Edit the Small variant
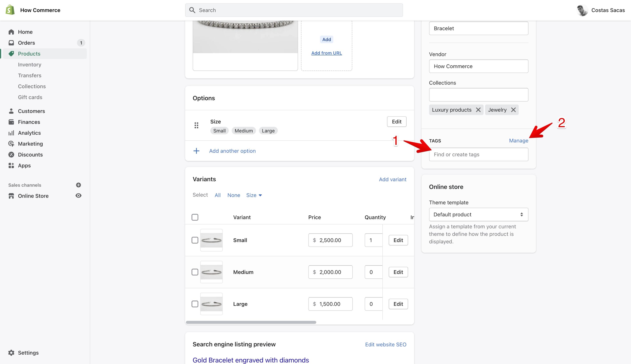The width and height of the screenshot is (631, 364). pos(398,240)
